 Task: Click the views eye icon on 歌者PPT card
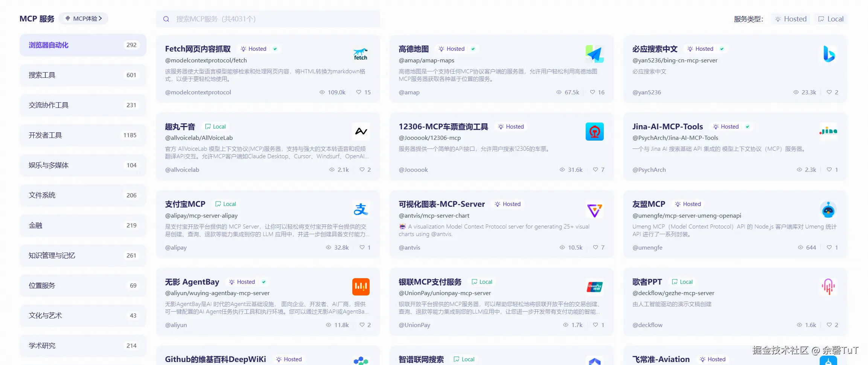pos(799,325)
